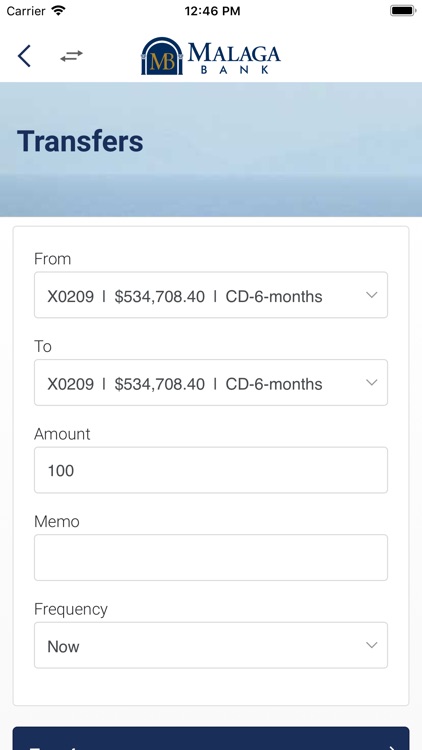Image resolution: width=422 pixels, height=750 pixels.
Task: Tap the 12:46 PM clock
Action: pyautogui.click(x=212, y=11)
